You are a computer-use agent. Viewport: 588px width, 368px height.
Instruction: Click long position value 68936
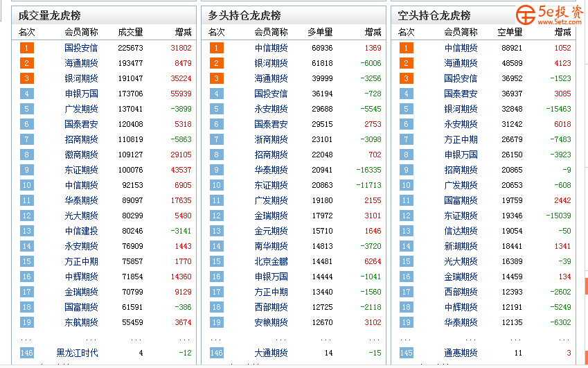click(x=322, y=48)
